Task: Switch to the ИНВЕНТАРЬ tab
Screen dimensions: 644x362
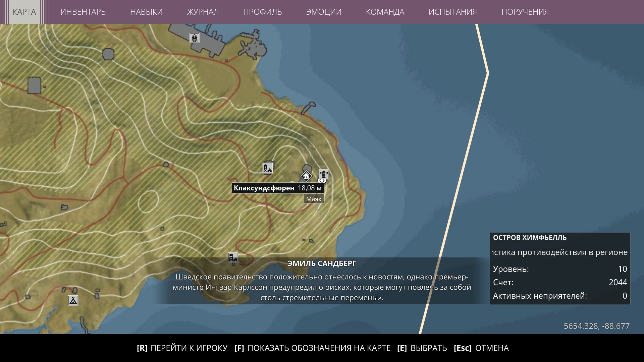Action: click(83, 12)
